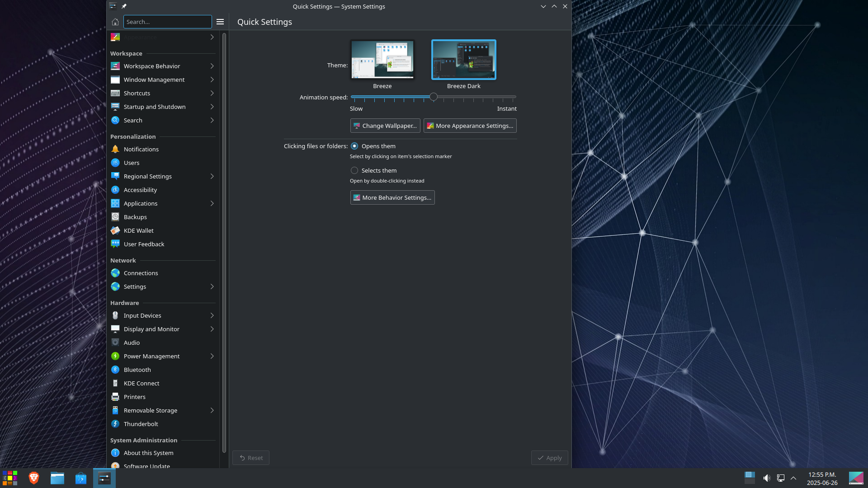868x488 pixels.
Task: Choose the Breeze light theme thumbnail
Action: click(382, 60)
